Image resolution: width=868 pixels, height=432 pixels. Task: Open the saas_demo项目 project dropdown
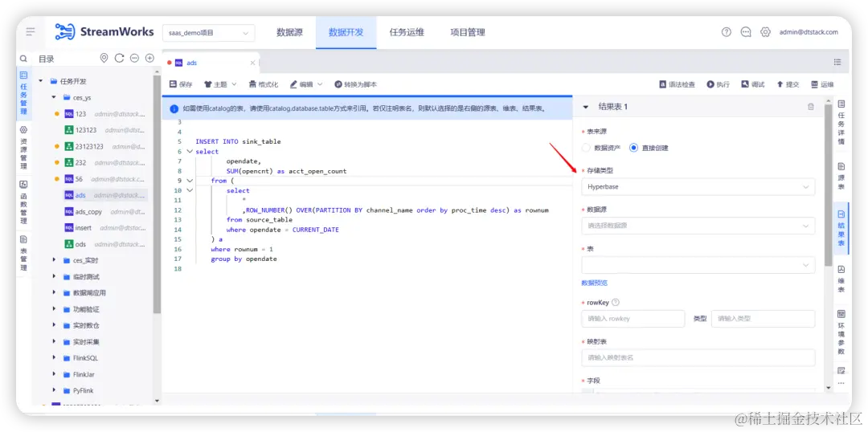click(x=209, y=33)
